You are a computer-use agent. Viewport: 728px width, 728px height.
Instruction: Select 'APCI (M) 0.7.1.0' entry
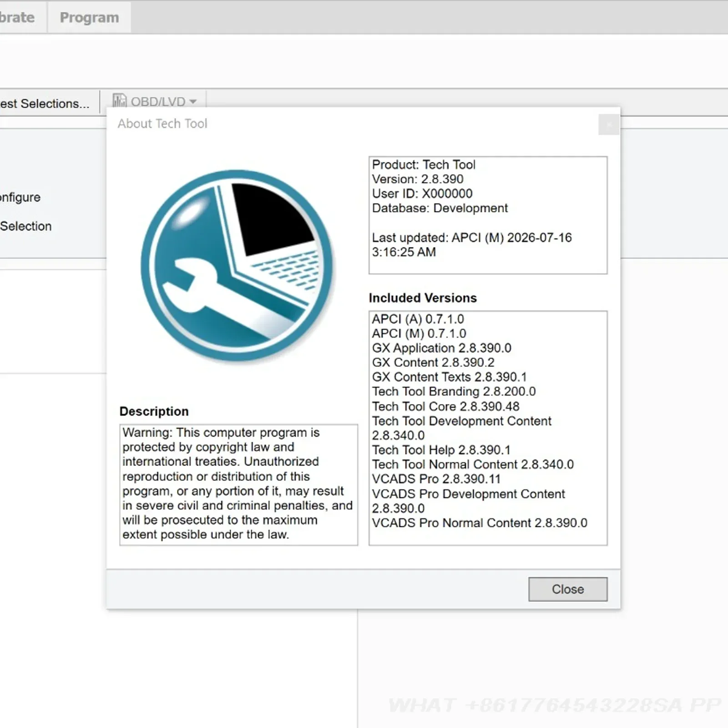pos(419,334)
